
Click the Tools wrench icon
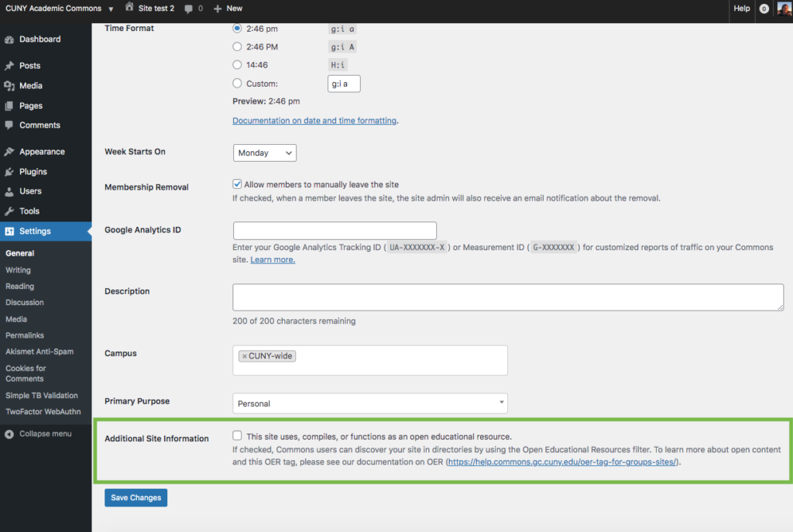tap(9, 211)
